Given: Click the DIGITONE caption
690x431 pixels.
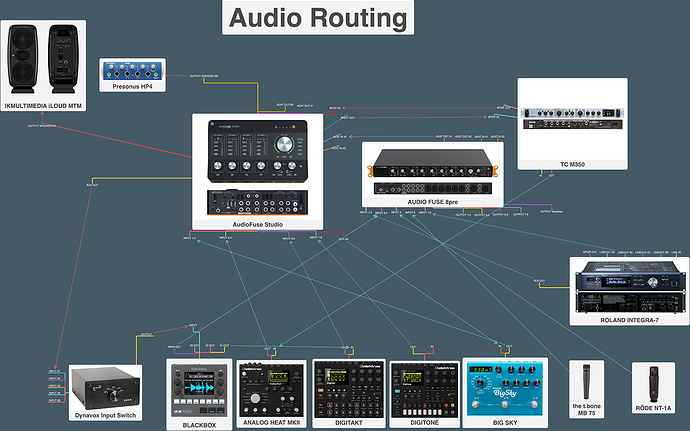Looking at the screenshot, I should (x=425, y=423).
